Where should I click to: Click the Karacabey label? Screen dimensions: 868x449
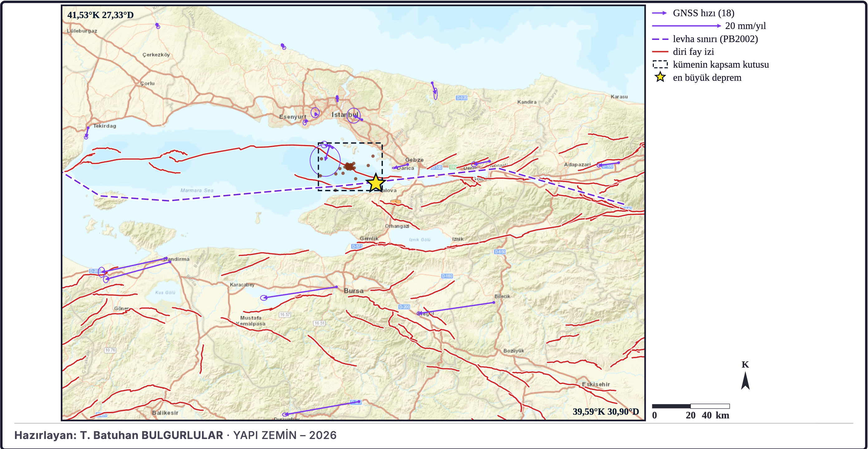tap(242, 284)
